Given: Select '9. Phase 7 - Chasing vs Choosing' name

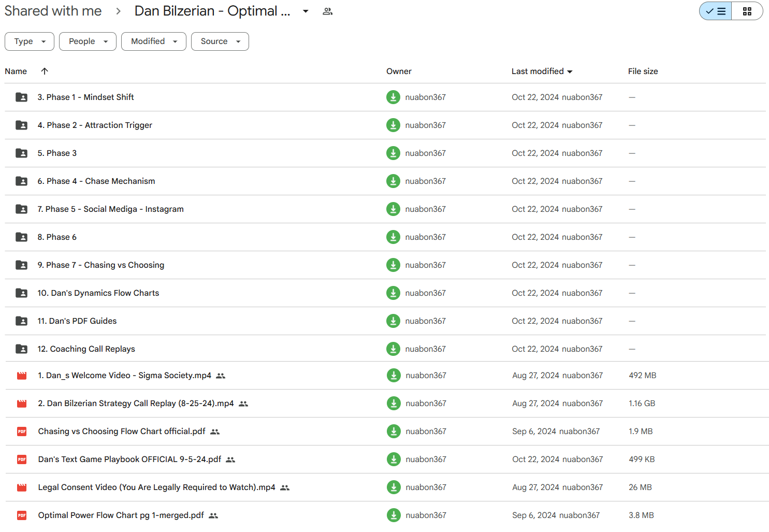Looking at the screenshot, I should coord(101,265).
